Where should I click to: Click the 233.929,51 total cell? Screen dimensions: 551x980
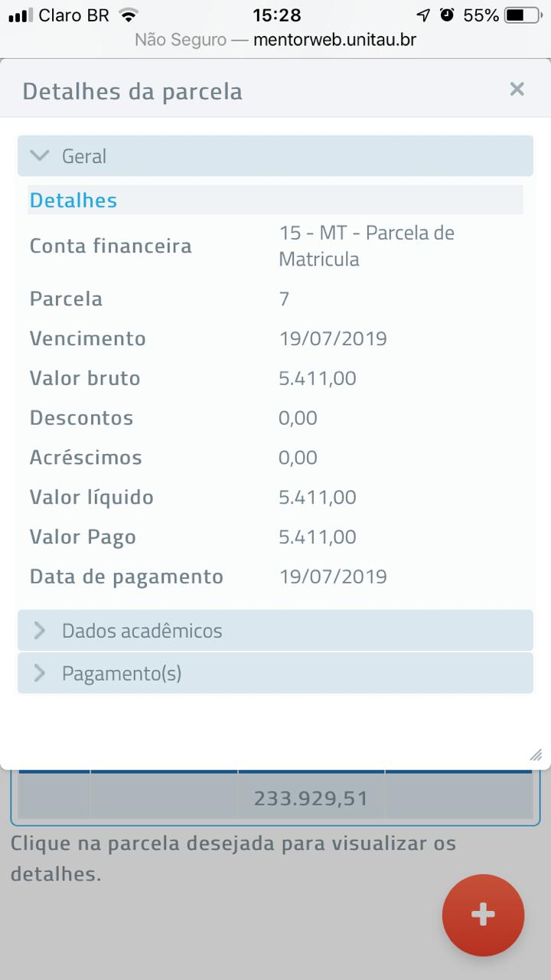[x=311, y=799]
